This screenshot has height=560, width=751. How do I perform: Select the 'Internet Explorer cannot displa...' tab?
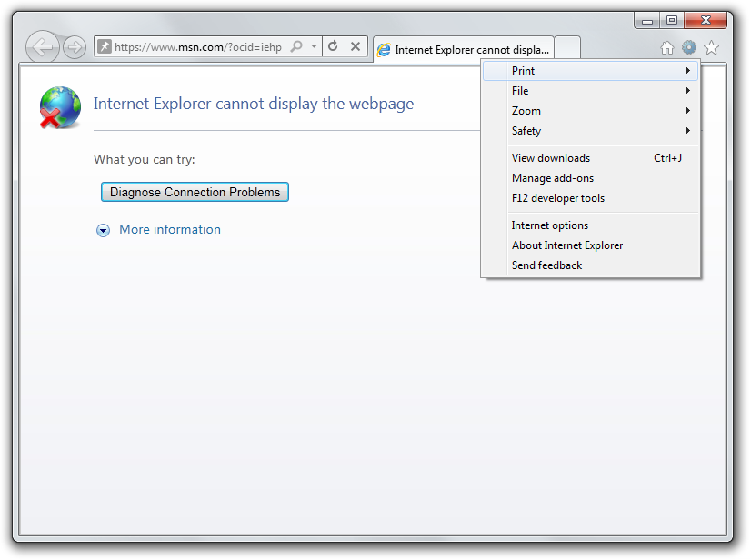point(463,49)
